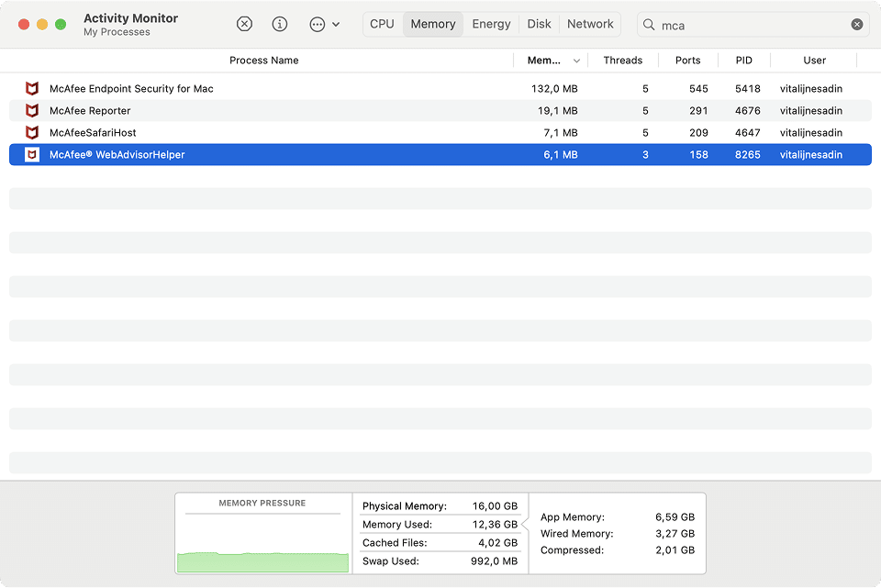Switch to the Disk tab

pyautogui.click(x=539, y=24)
